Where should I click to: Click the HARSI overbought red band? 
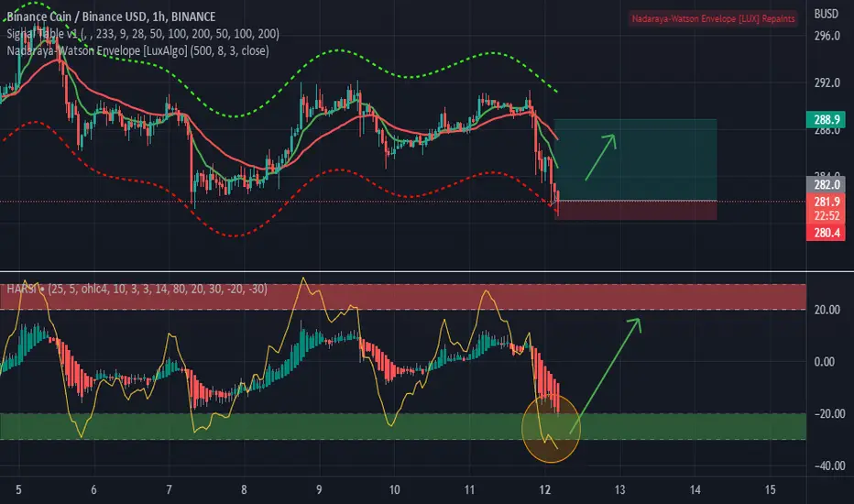point(403,297)
